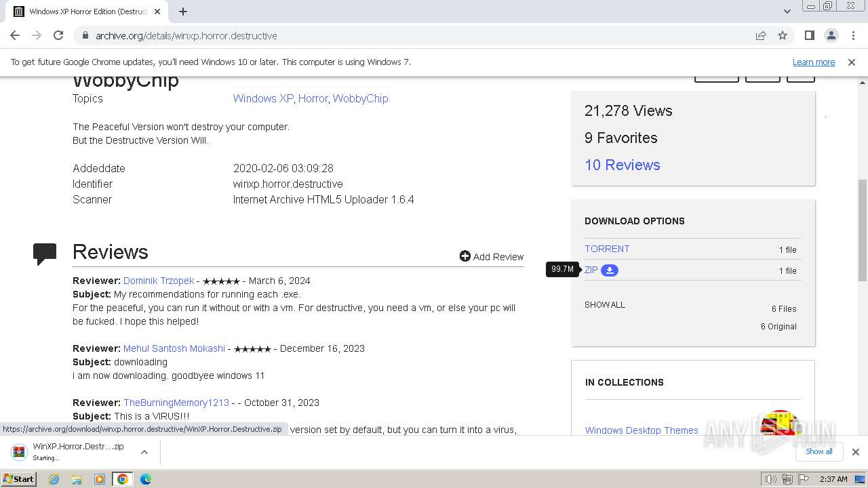Select Internet Archive HTML5 Uploader 1.6.4 text
The width and height of the screenshot is (868, 488).
coord(323,199)
